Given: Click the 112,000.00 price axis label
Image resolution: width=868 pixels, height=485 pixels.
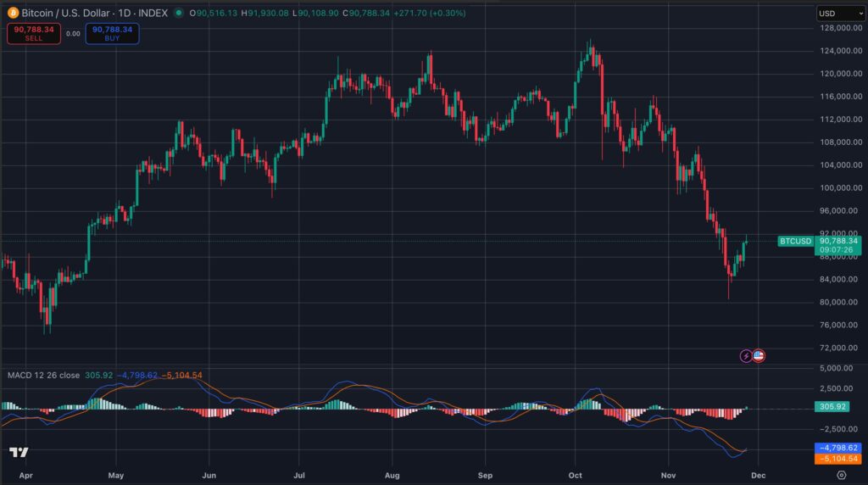Looking at the screenshot, I should click(x=841, y=119).
